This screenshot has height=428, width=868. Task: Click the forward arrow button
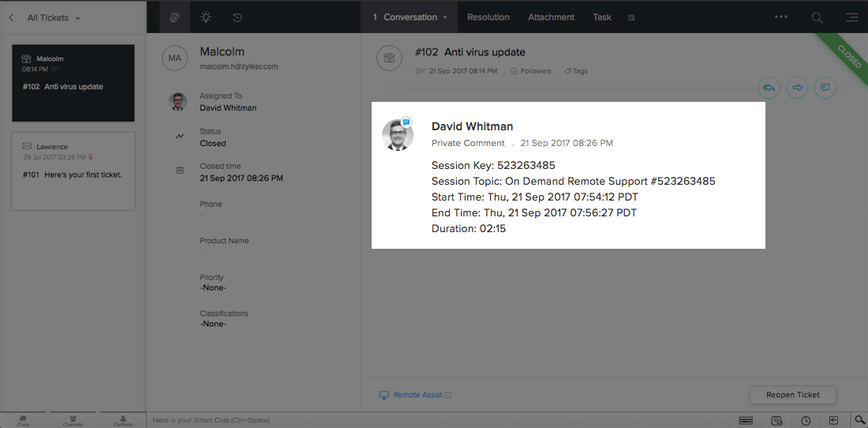point(797,87)
